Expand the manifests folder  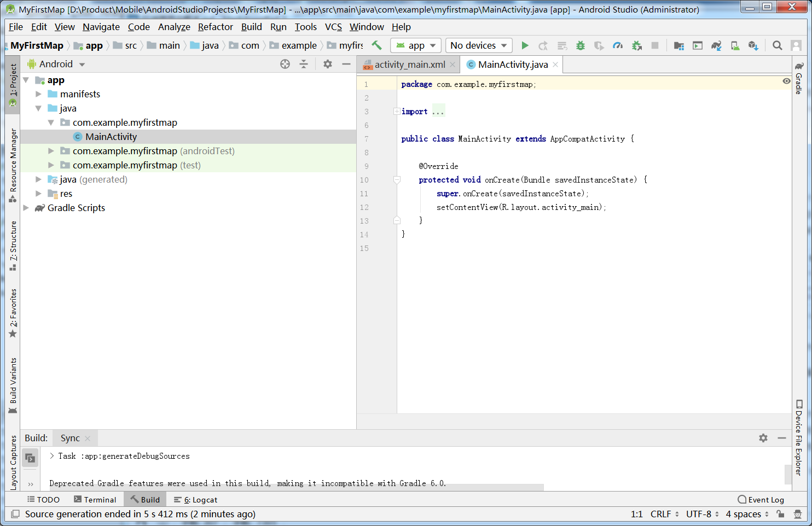tap(38, 94)
